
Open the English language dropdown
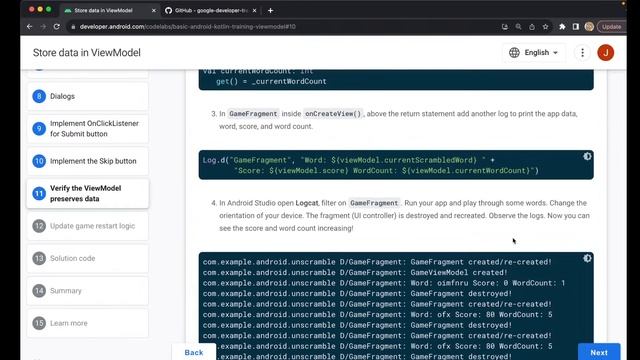click(534, 53)
